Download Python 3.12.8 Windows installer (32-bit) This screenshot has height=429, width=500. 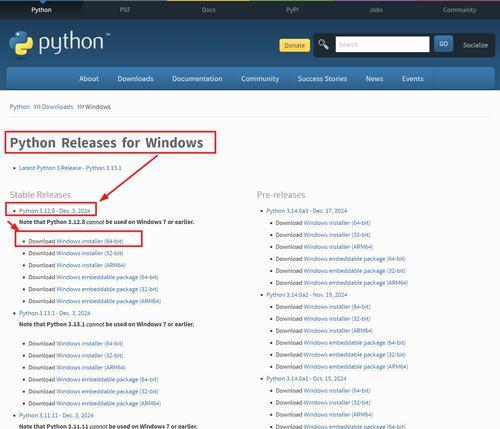90,253
